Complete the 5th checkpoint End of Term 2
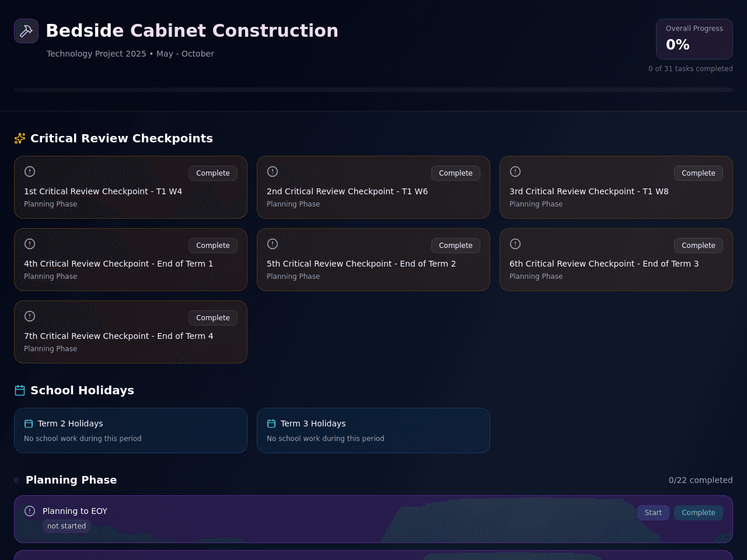This screenshot has width=747, height=560. pyautogui.click(x=456, y=246)
